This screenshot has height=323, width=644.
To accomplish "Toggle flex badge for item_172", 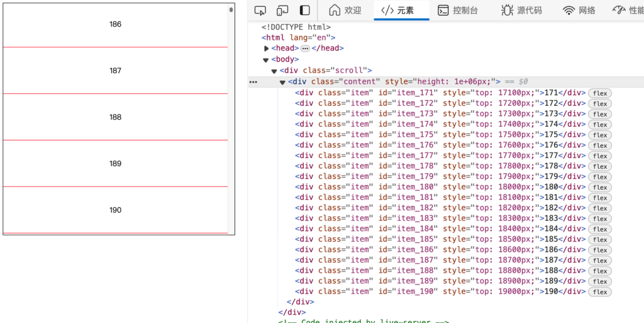I will (599, 103).
